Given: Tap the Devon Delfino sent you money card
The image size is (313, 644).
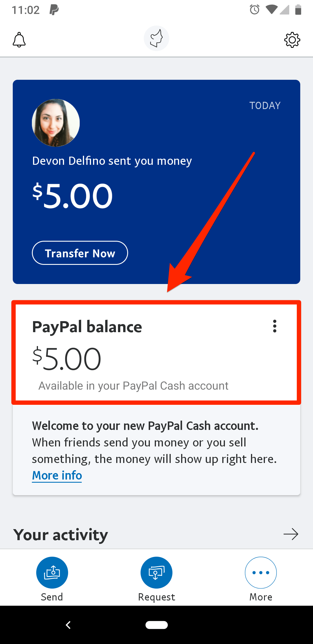Looking at the screenshot, I should click(x=156, y=182).
